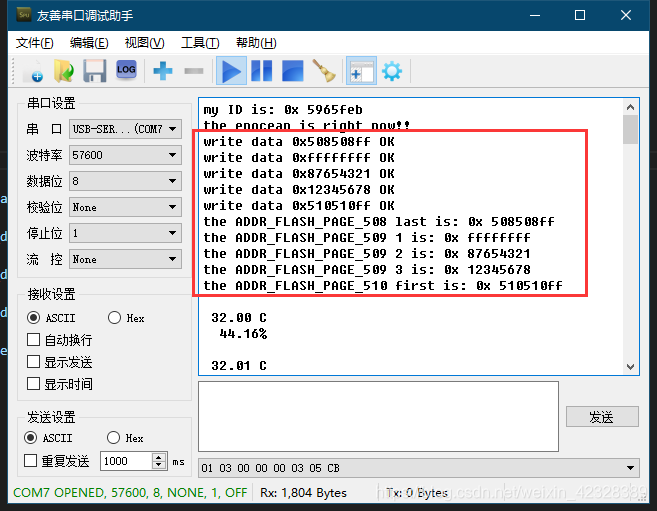Screen dimensions: 657x511
Task: Close the serial assistant window
Action: pos(626,15)
